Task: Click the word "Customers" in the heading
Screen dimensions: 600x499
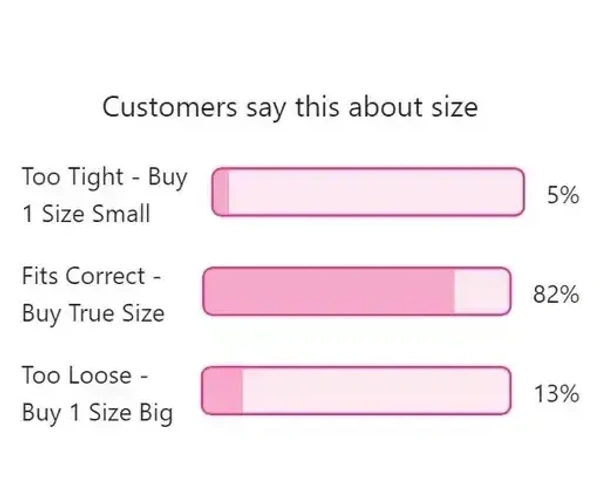Action: pyautogui.click(x=169, y=107)
